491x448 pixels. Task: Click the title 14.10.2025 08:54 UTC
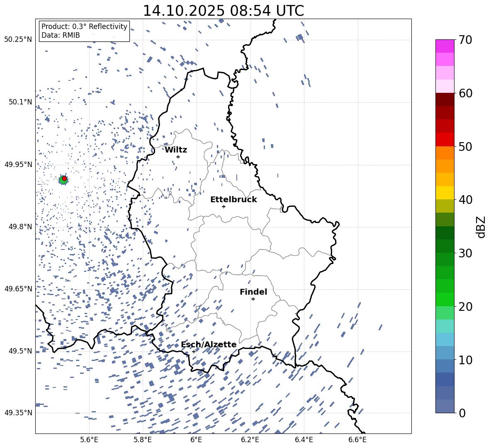coord(223,11)
